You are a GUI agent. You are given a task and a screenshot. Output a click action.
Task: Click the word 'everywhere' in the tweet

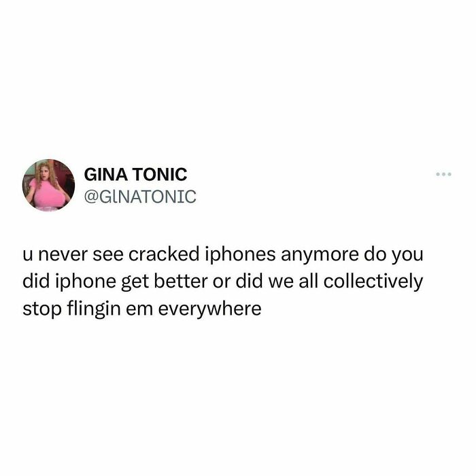[209, 309]
